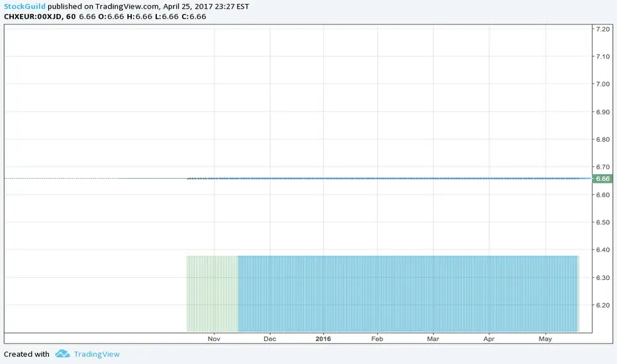Open the StockGuild author link

24,7
